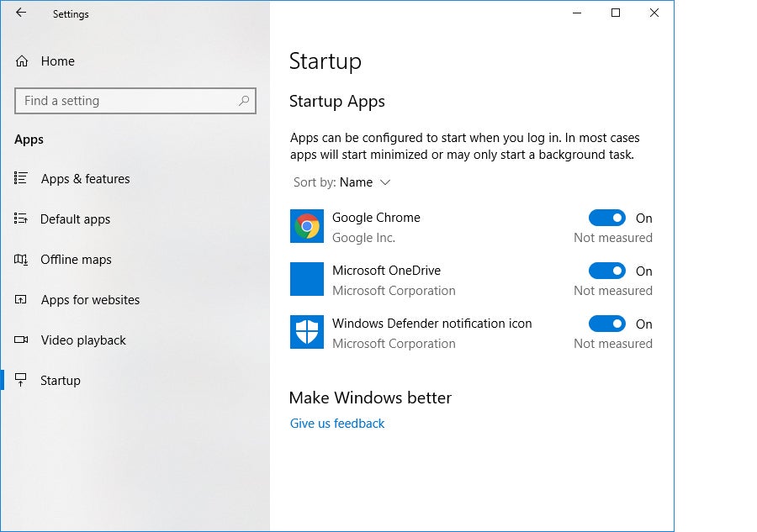Screen dimensions: 757x532
Task: Click the Video playback camera icon
Action: pos(21,340)
